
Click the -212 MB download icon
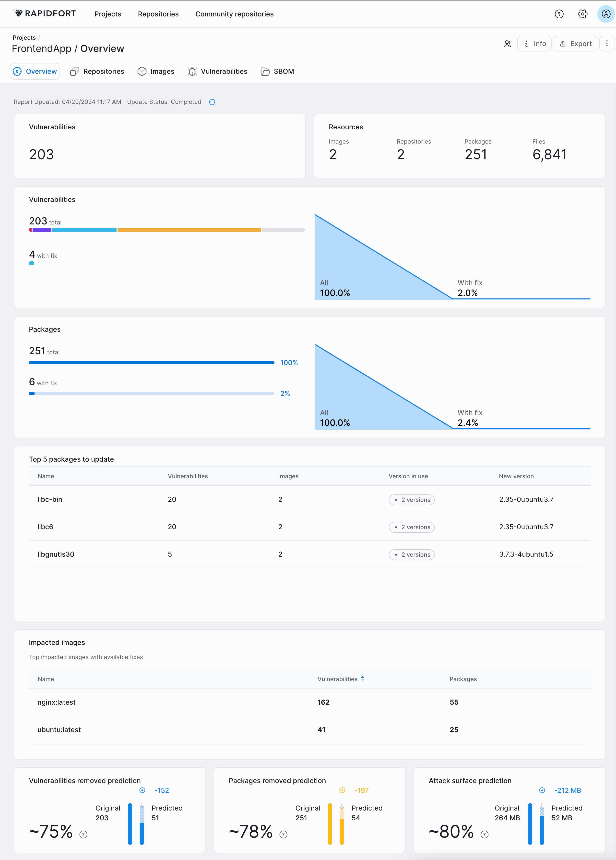tap(542, 790)
